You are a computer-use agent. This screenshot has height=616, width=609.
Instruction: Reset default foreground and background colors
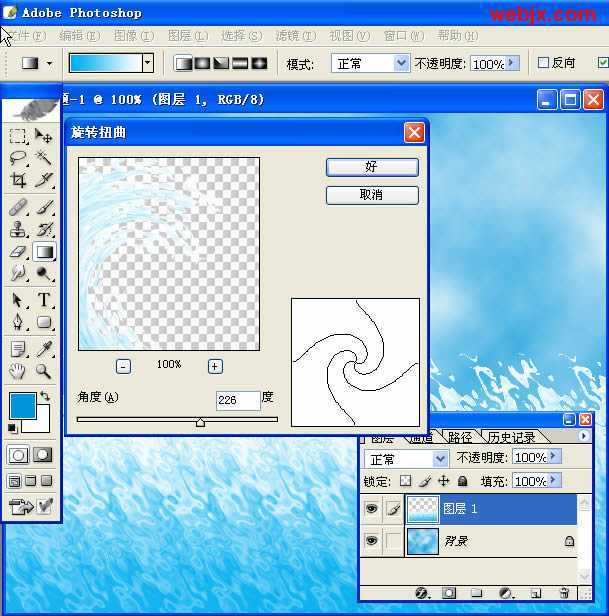coord(13,428)
